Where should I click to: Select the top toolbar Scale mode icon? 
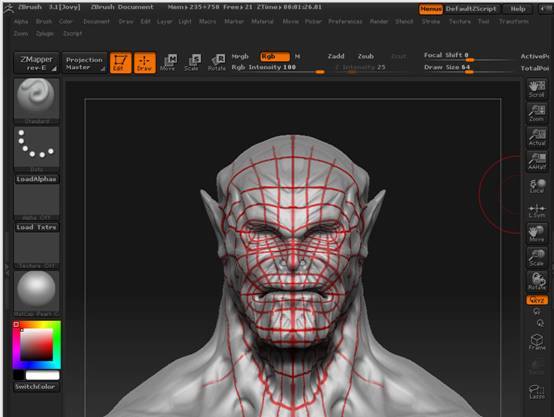tap(192, 63)
